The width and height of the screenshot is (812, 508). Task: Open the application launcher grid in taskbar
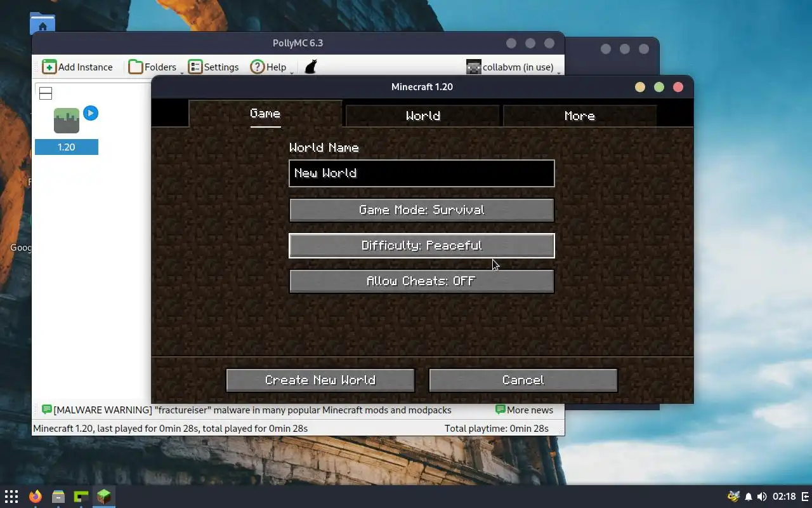11,497
